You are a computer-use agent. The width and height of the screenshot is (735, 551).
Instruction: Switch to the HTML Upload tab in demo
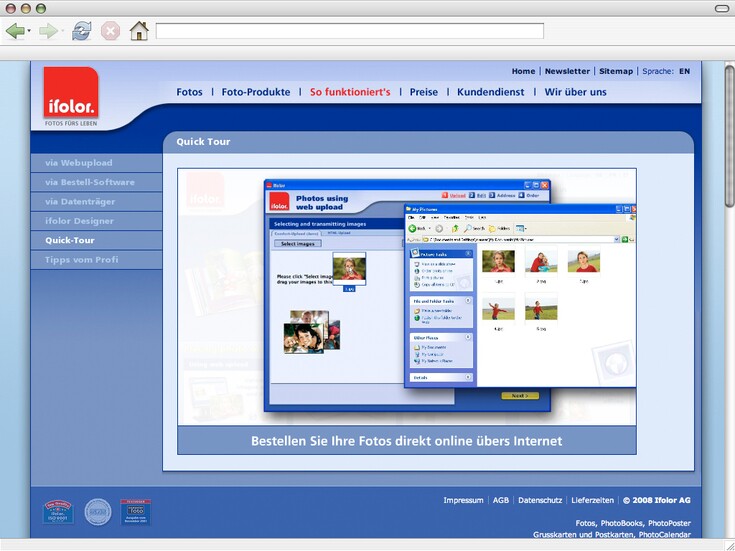pyautogui.click(x=339, y=233)
